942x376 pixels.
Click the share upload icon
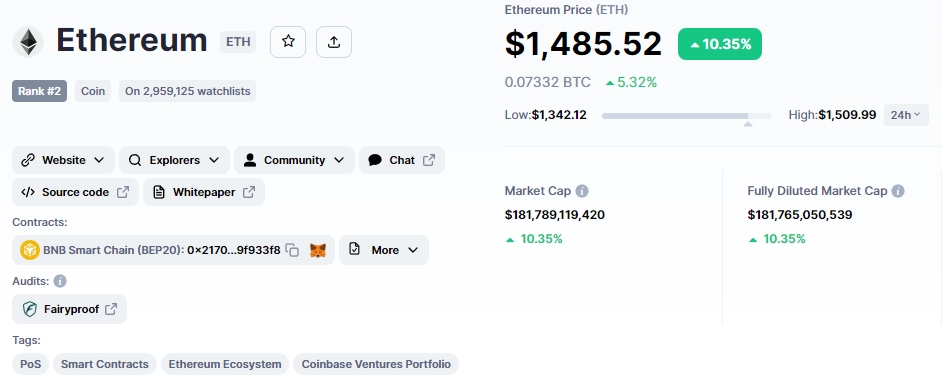coord(334,41)
